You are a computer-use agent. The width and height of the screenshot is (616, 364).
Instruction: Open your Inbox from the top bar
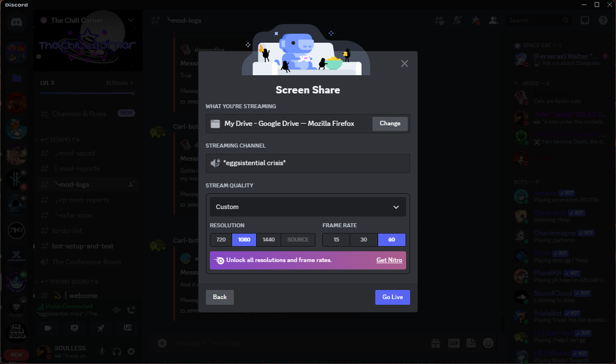point(585,20)
